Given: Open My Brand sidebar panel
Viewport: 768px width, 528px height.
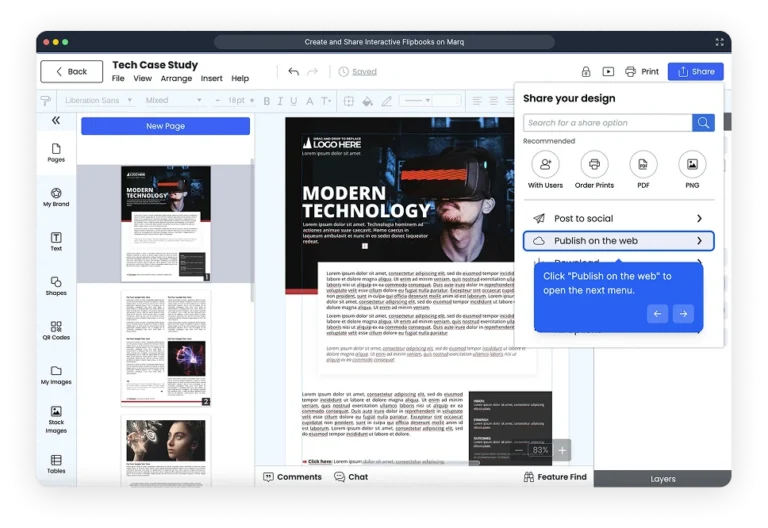Looking at the screenshot, I should (x=56, y=197).
